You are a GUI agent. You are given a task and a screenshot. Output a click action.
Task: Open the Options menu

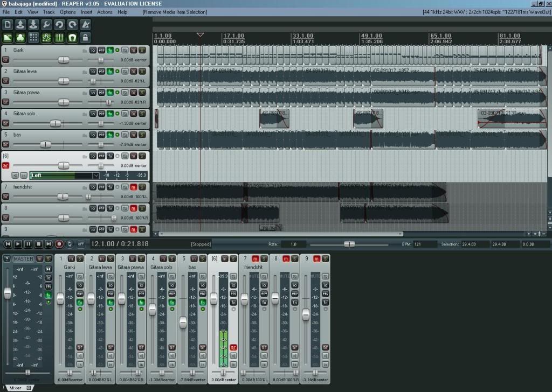[67, 12]
